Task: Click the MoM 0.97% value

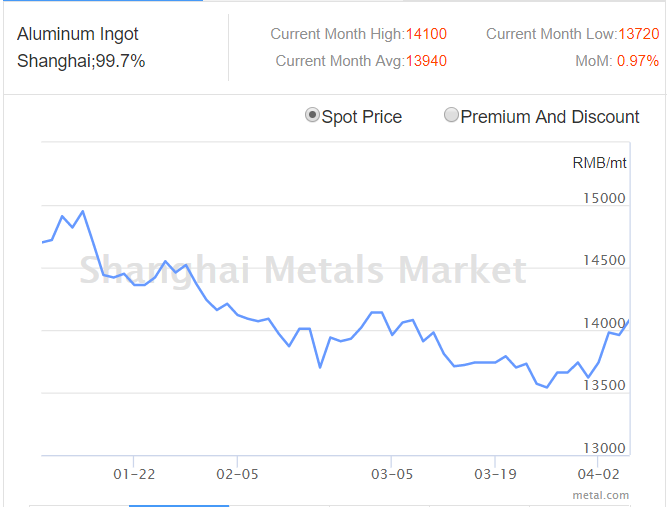Action: 638,61
